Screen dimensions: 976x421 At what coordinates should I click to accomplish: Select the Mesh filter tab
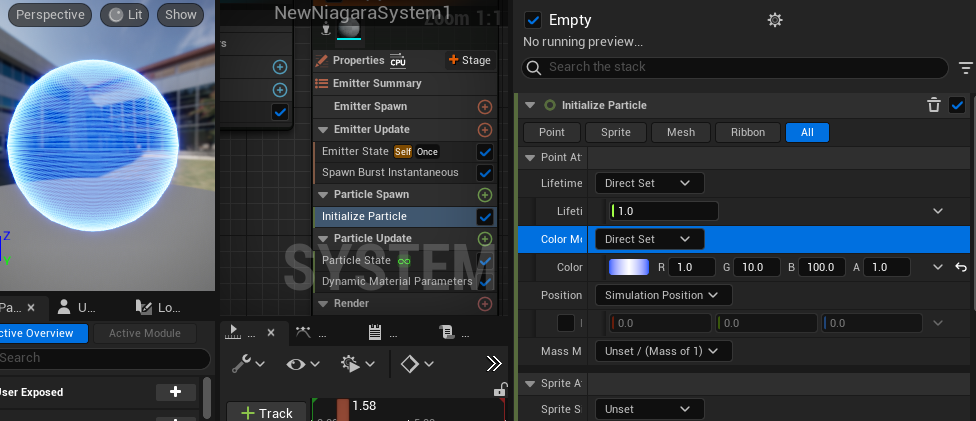pos(681,133)
